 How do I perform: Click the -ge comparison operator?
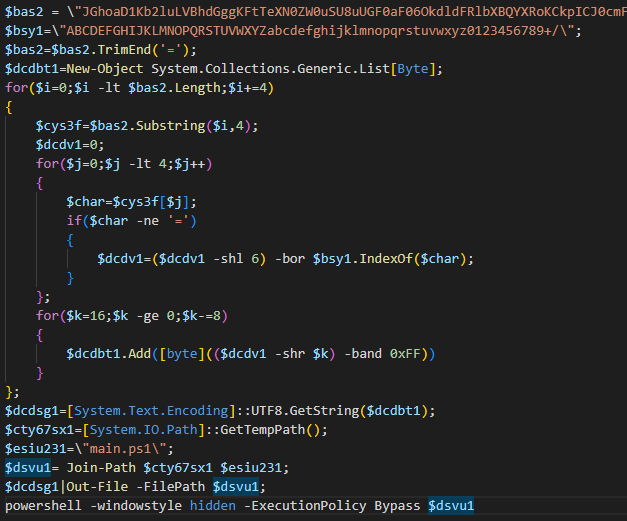coord(148,316)
